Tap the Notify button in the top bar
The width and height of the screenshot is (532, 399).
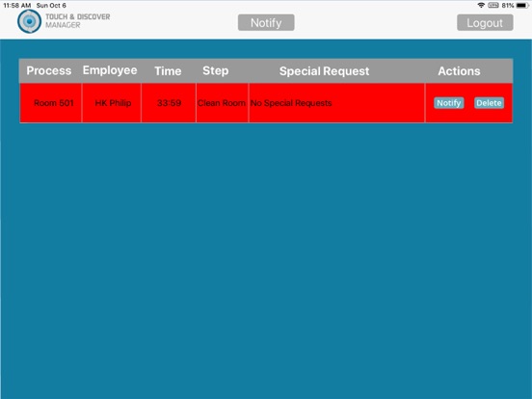(266, 23)
